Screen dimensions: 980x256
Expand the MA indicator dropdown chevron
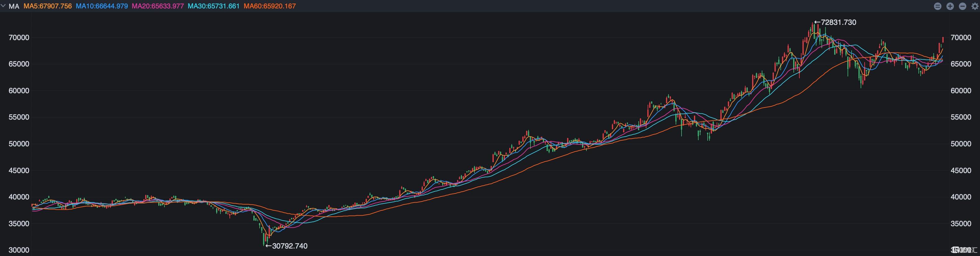3,6
